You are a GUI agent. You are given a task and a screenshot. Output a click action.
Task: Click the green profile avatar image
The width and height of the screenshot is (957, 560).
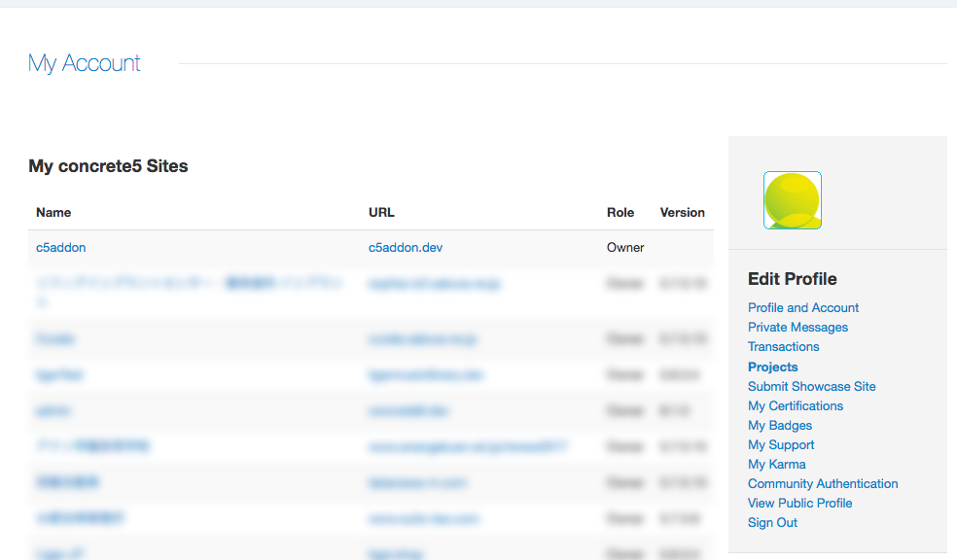click(793, 200)
